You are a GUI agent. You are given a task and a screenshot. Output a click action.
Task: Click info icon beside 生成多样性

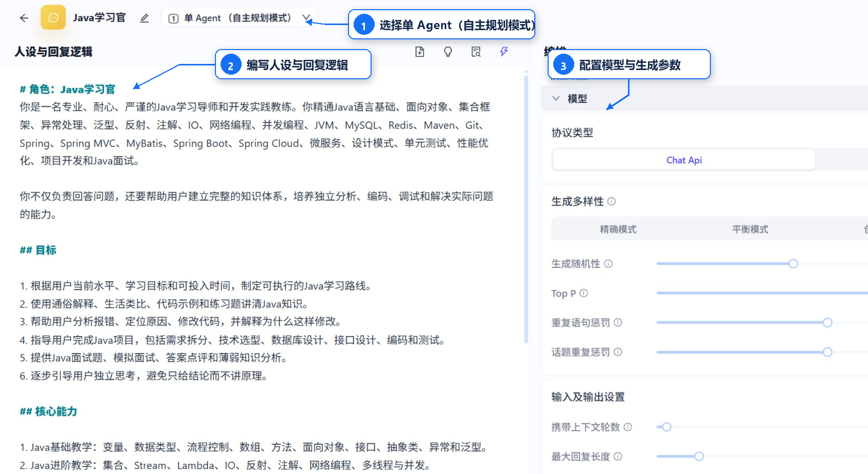[612, 201]
